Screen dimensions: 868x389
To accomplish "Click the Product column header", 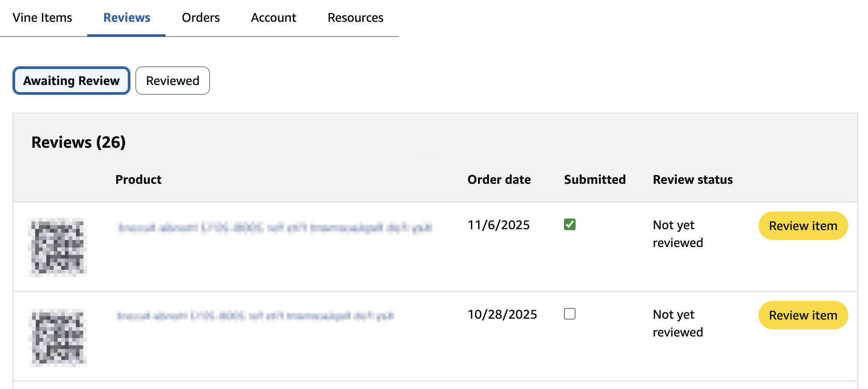I will [x=138, y=179].
